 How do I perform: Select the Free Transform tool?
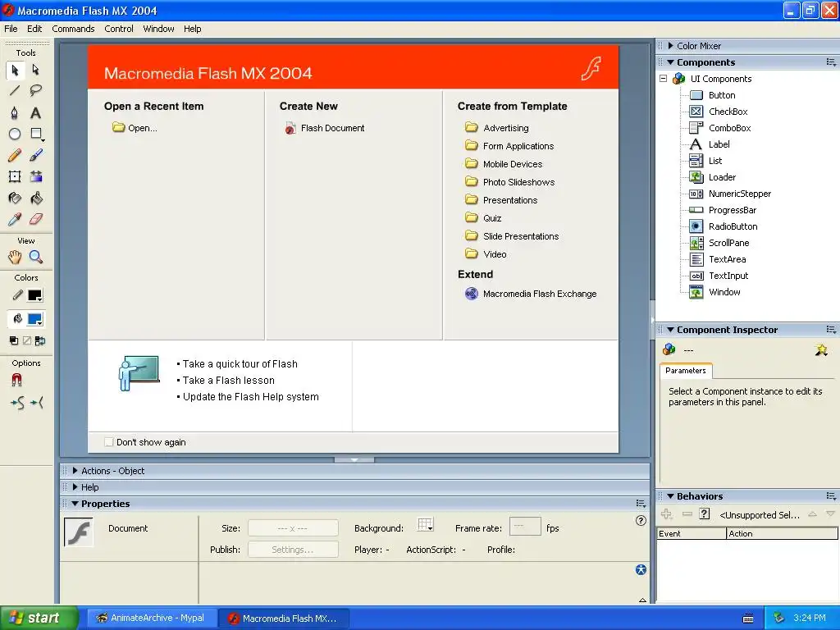pos(15,177)
